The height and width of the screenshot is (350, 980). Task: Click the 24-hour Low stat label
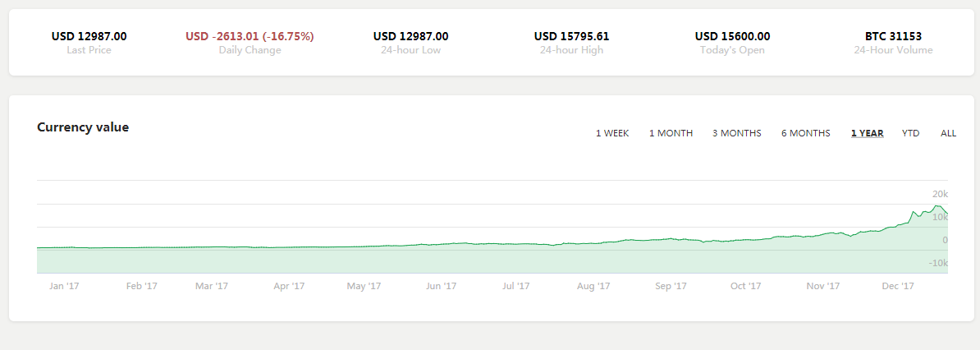[410, 50]
